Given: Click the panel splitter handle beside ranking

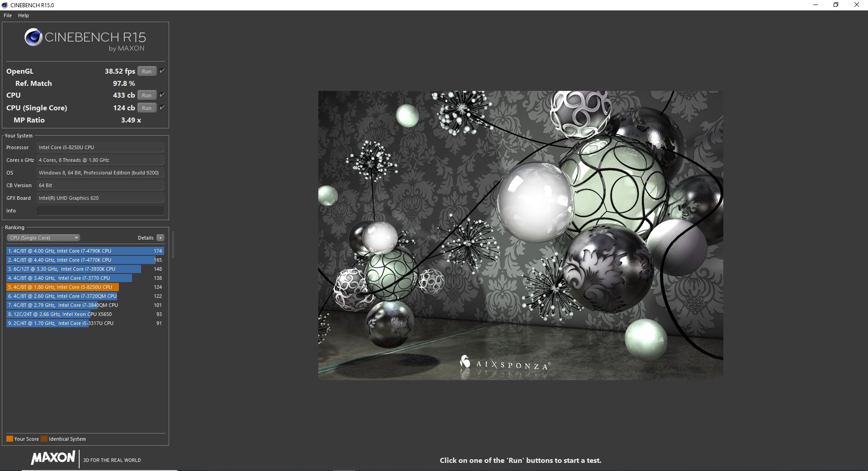Looking at the screenshot, I should click(173, 245).
